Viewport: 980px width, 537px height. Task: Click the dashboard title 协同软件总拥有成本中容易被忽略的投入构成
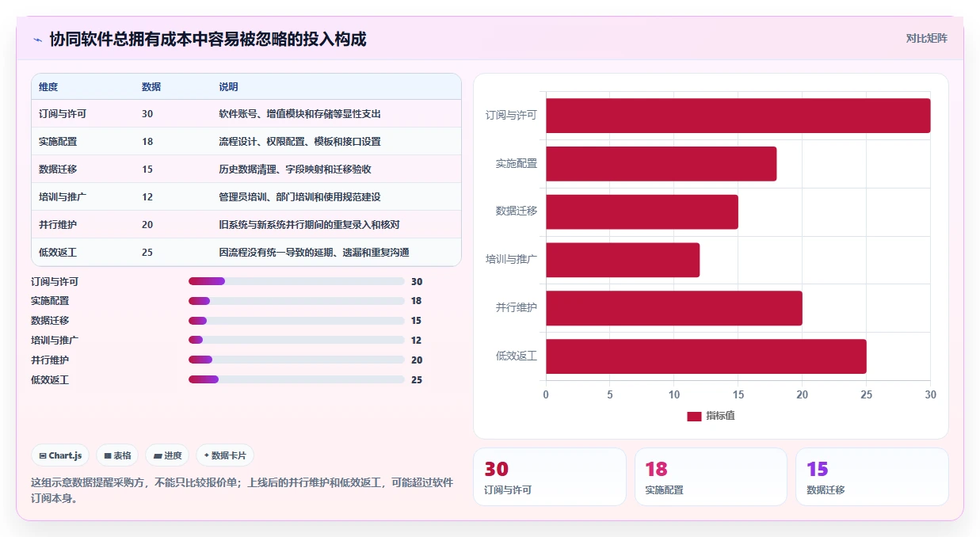pyautogui.click(x=208, y=39)
